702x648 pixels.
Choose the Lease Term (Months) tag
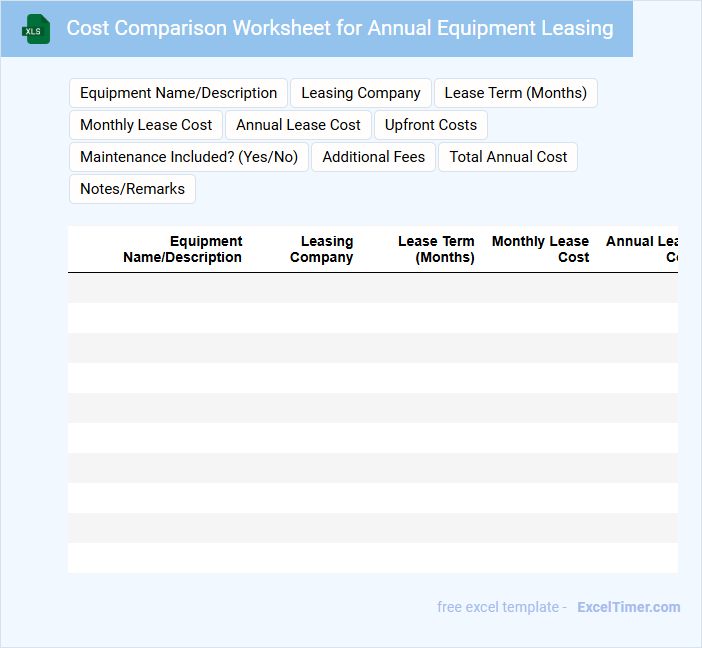515,93
